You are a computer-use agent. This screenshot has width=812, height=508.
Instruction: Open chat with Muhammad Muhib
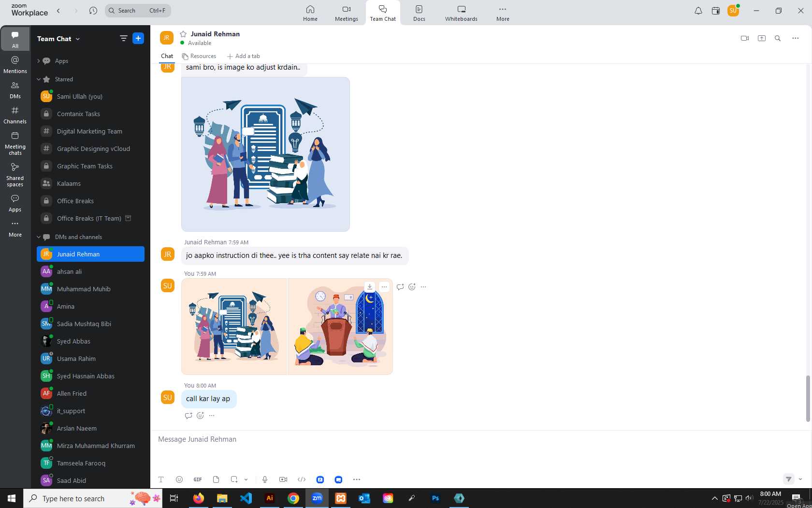click(90, 289)
